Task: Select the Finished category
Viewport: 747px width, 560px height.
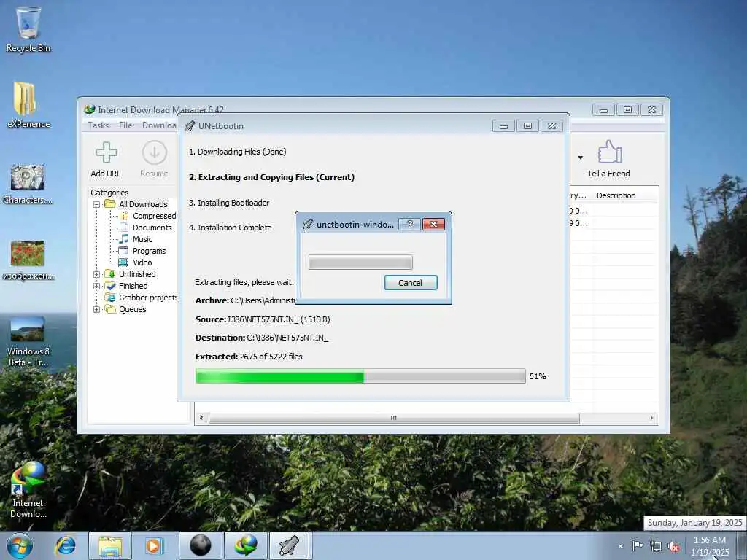Action: pyautogui.click(x=133, y=286)
